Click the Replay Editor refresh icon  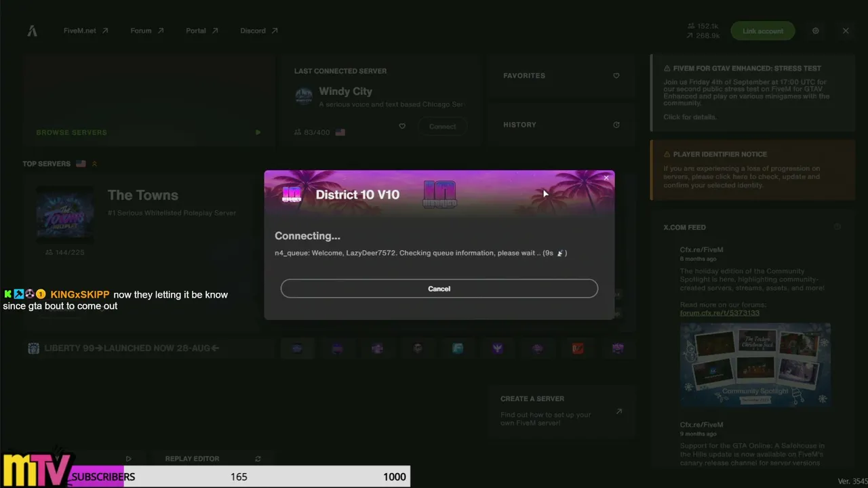pyautogui.click(x=258, y=459)
